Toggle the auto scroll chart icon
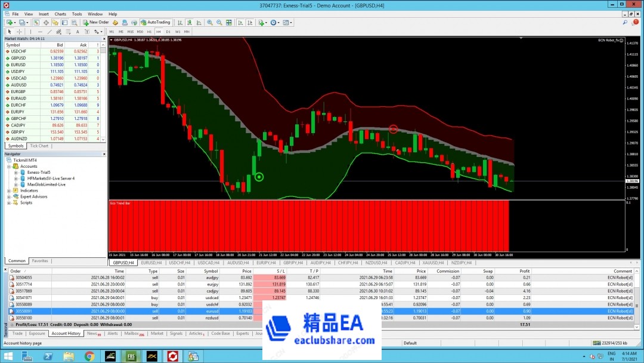The width and height of the screenshot is (644, 363). tap(240, 23)
